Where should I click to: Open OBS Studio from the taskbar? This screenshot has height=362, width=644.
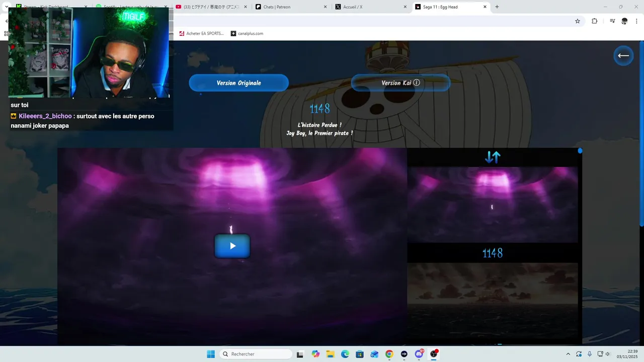(434, 354)
